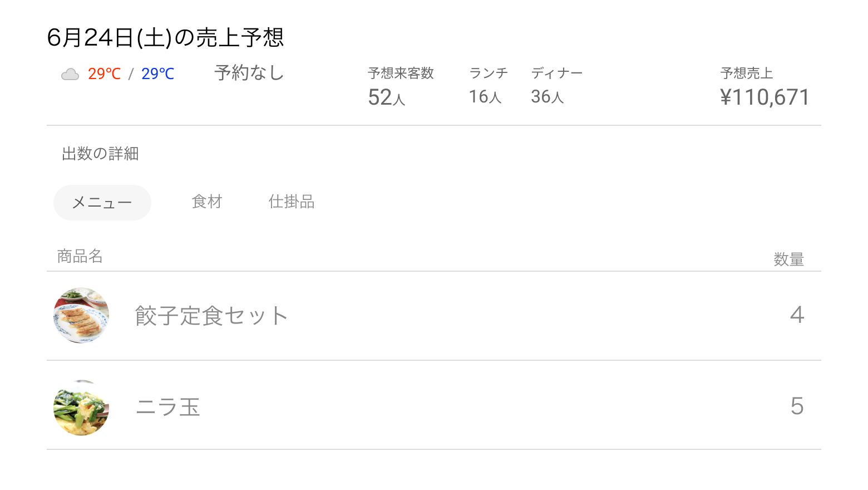Image resolution: width=868 pixels, height=490 pixels.
Task: Click quantity 5 for ニラ玉
Action: tap(797, 406)
